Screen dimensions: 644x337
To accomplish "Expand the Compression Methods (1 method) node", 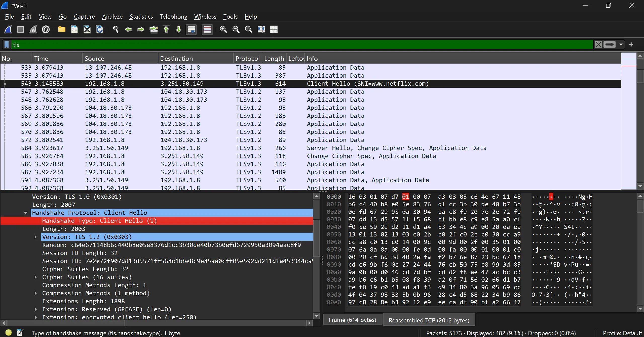I will tap(36, 293).
